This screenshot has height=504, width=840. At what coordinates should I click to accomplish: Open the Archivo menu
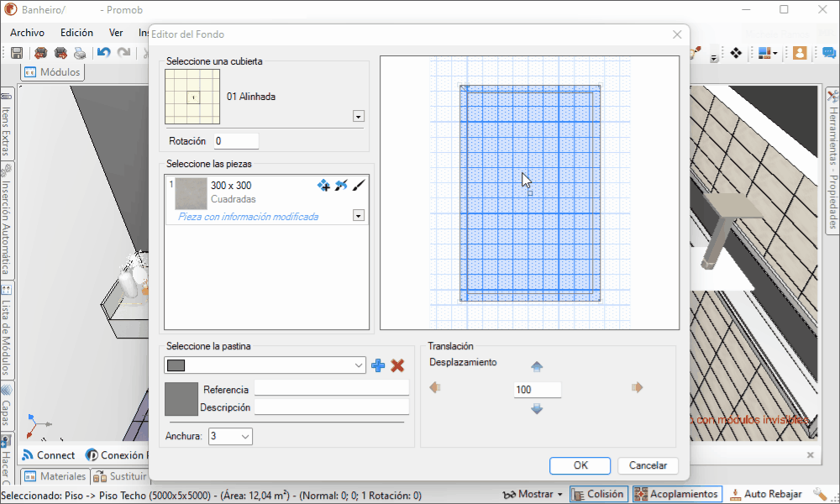pos(27,33)
